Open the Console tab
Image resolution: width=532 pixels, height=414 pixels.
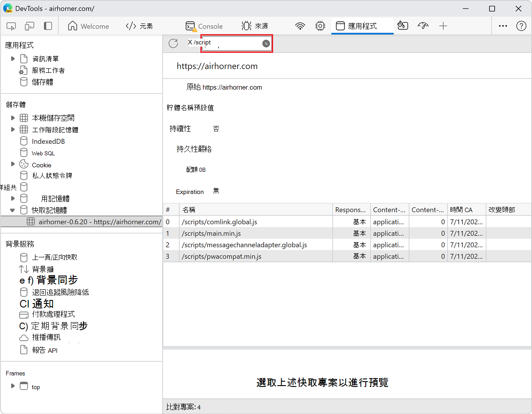(x=204, y=26)
